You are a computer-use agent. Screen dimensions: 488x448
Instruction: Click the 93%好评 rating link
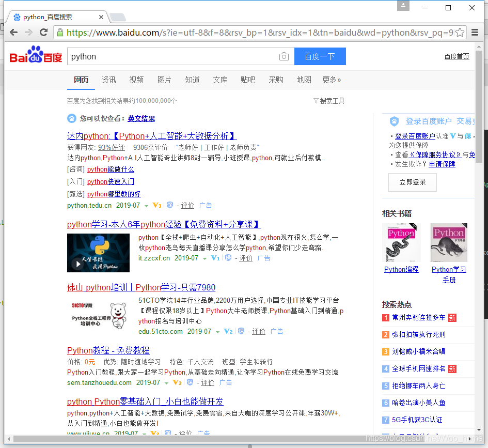tap(112, 147)
